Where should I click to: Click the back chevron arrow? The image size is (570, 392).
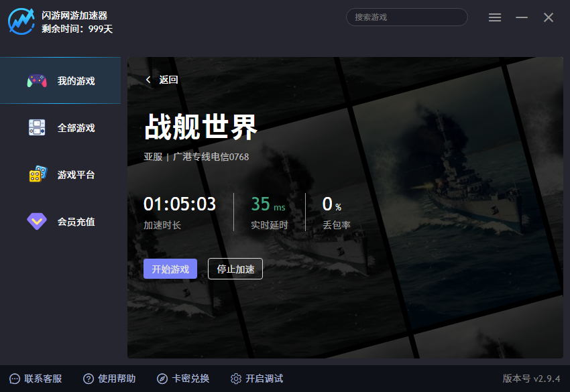coord(148,80)
